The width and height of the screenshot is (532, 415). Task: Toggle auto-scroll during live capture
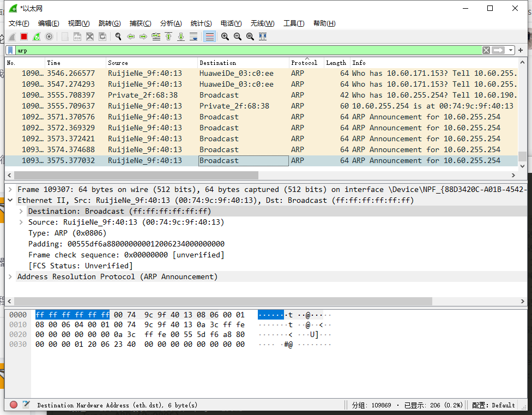(194, 37)
